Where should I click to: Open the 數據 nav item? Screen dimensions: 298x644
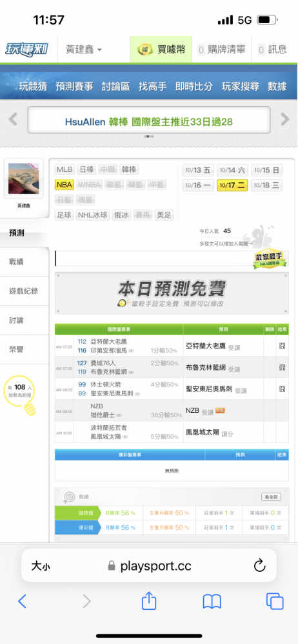point(277,86)
